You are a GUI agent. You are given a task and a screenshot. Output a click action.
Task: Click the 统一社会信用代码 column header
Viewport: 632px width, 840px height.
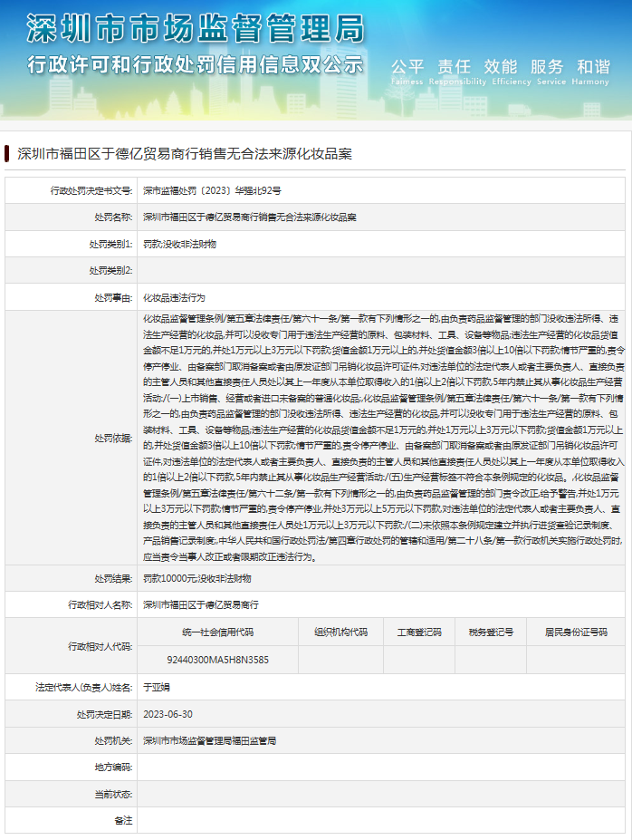[218, 632]
